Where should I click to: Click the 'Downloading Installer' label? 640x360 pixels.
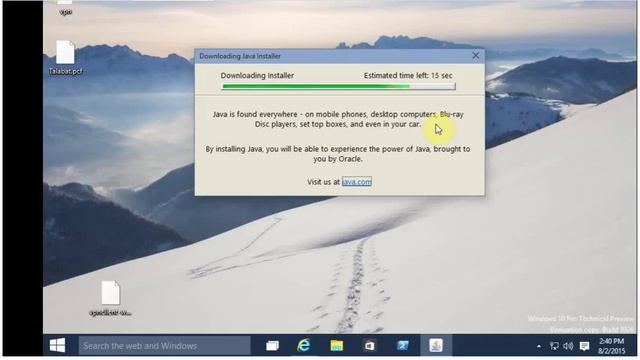(257, 76)
